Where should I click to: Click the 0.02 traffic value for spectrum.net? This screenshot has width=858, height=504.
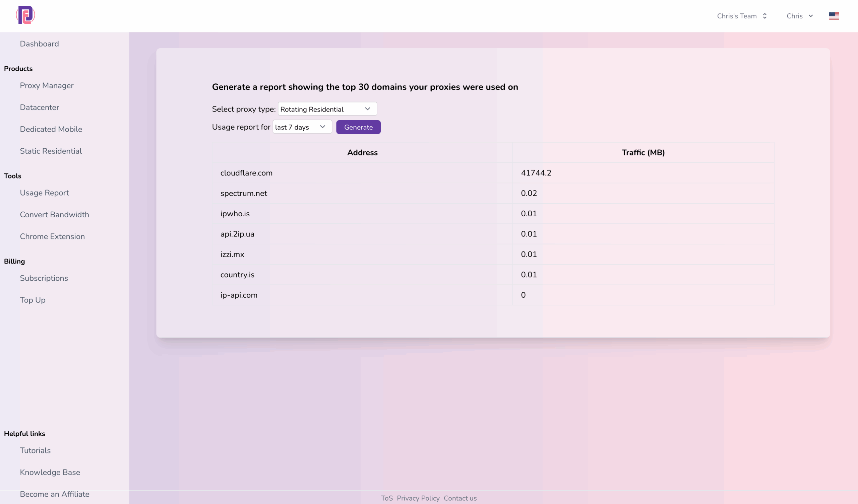[529, 193]
